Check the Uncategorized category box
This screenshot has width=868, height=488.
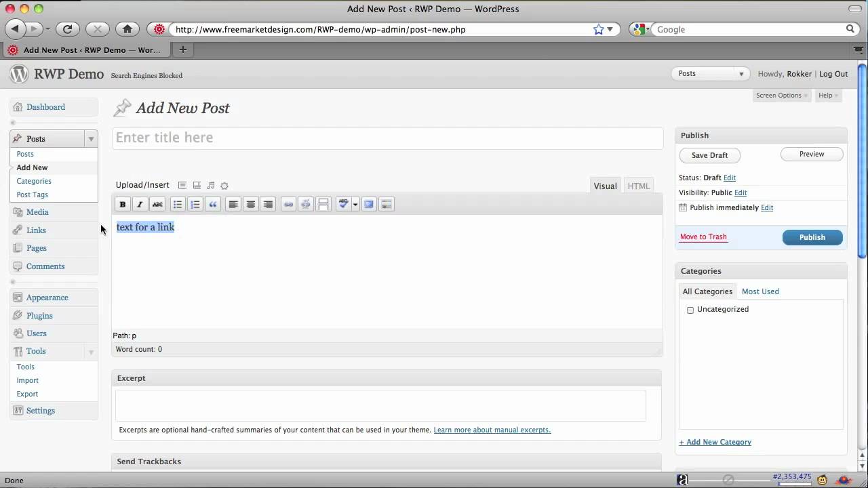click(x=690, y=310)
